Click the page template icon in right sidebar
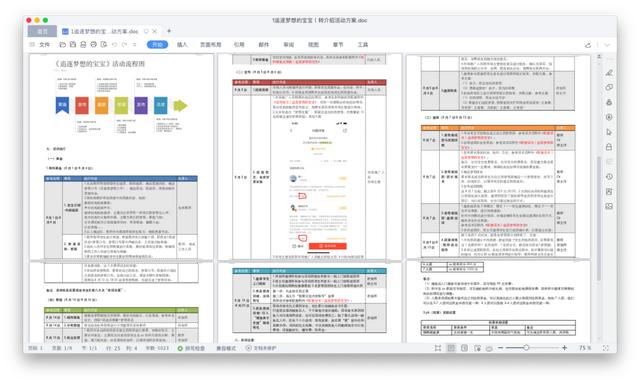The height and width of the screenshot is (384, 640). click(x=609, y=191)
